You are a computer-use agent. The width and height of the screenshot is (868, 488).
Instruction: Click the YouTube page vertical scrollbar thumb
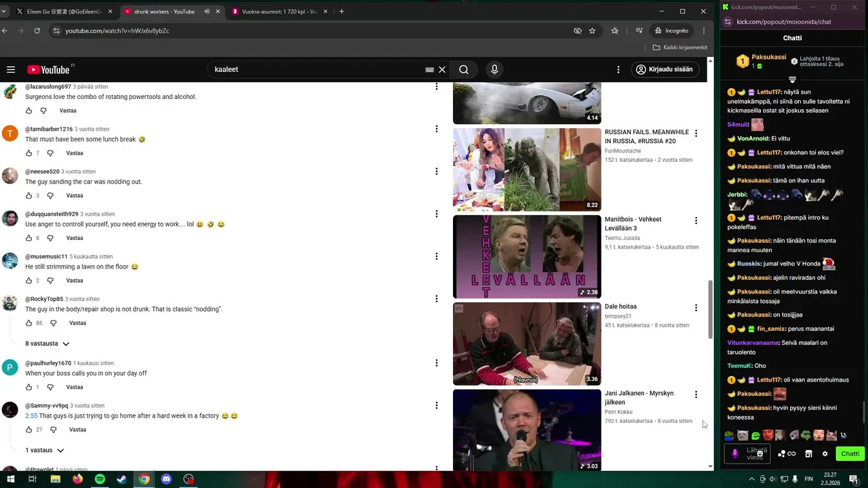point(711,309)
